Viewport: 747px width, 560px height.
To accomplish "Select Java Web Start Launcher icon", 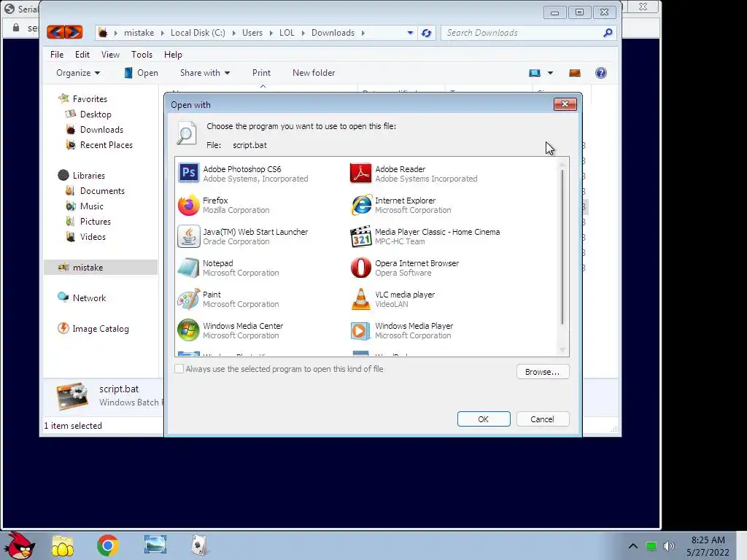I will click(189, 236).
